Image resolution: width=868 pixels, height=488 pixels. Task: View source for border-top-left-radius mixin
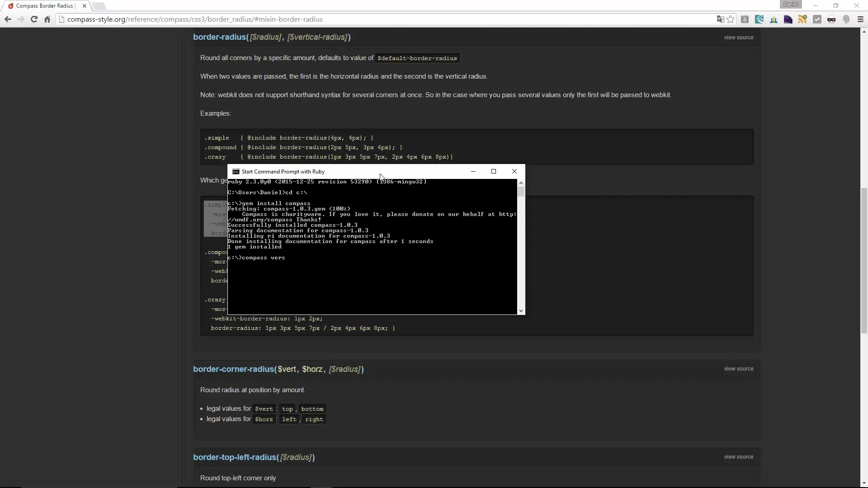[x=738, y=457]
